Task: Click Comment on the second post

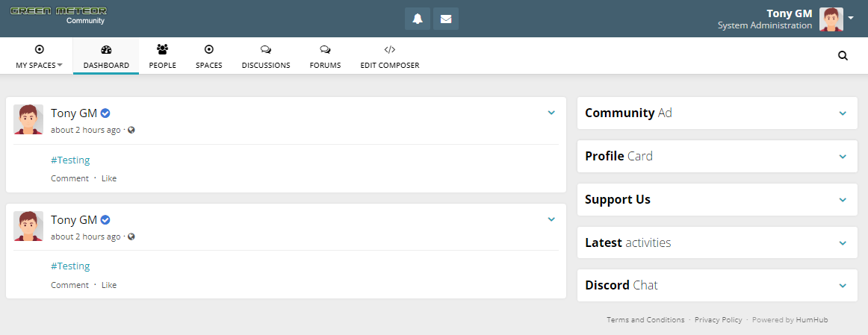Action: (69, 285)
